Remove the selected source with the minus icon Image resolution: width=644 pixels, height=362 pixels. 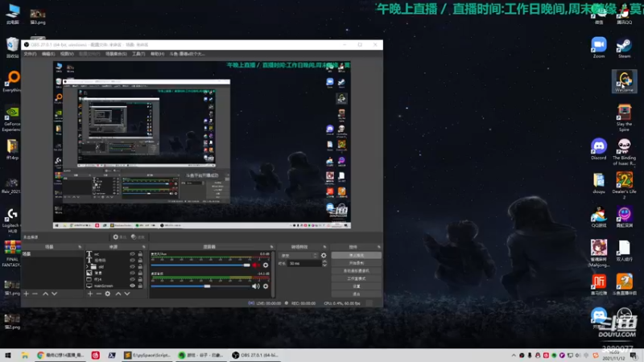tap(98, 294)
